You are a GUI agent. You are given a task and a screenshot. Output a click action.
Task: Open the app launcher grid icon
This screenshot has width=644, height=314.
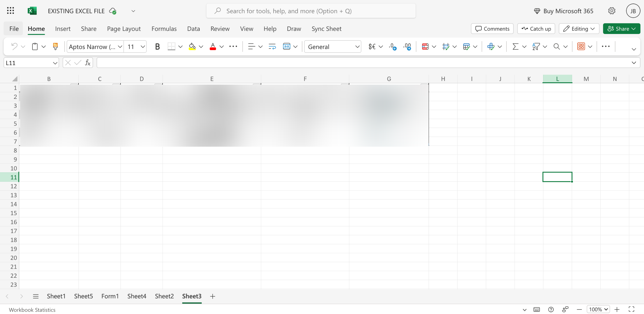(x=11, y=11)
